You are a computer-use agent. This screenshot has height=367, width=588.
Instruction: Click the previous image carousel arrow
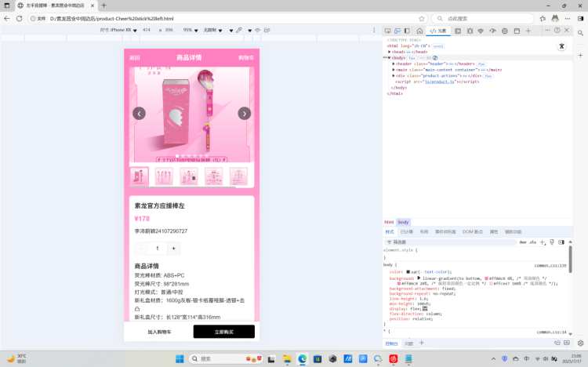[139, 114]
